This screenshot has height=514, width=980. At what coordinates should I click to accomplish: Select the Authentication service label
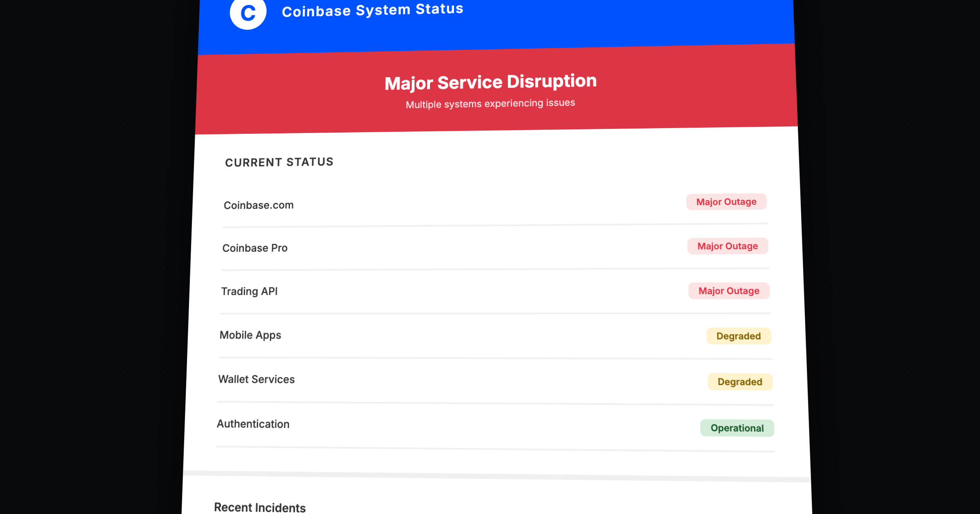253,424
